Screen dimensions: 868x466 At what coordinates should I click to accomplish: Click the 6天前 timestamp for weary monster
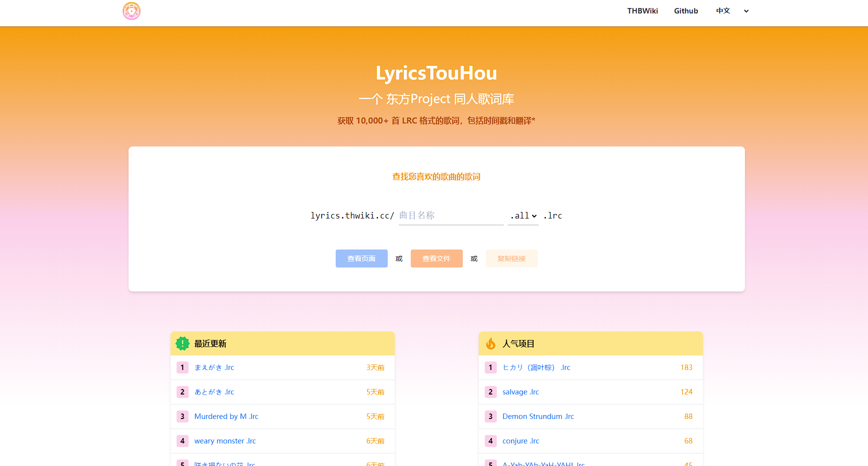point(375,441)
